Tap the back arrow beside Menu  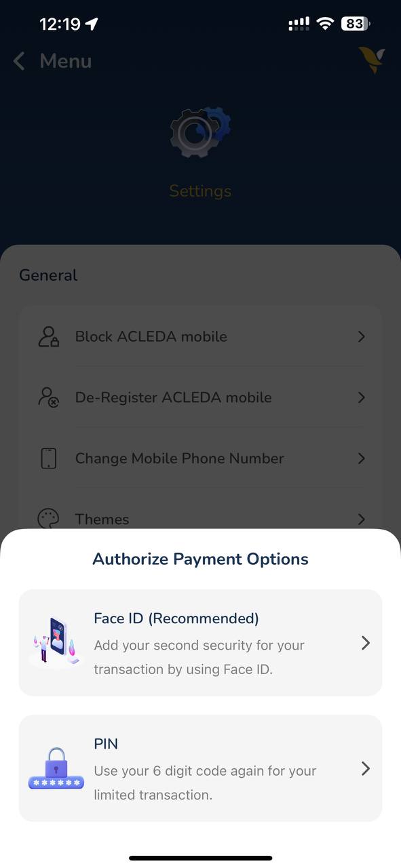click(x=19, y=61)
